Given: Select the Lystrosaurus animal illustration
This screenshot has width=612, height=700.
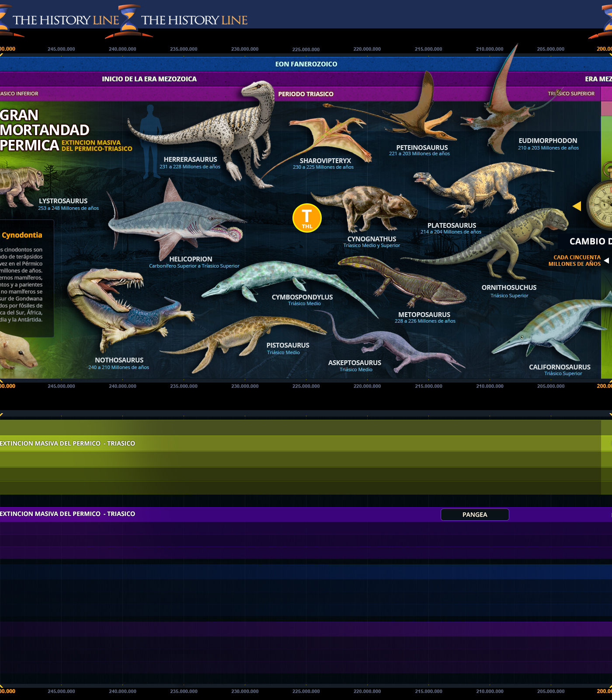Looking at the screenshot, I should coord(22,186).
